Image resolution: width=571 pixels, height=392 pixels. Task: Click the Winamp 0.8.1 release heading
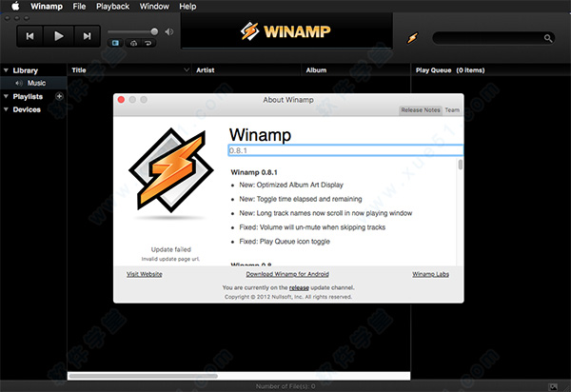(254, 172)
